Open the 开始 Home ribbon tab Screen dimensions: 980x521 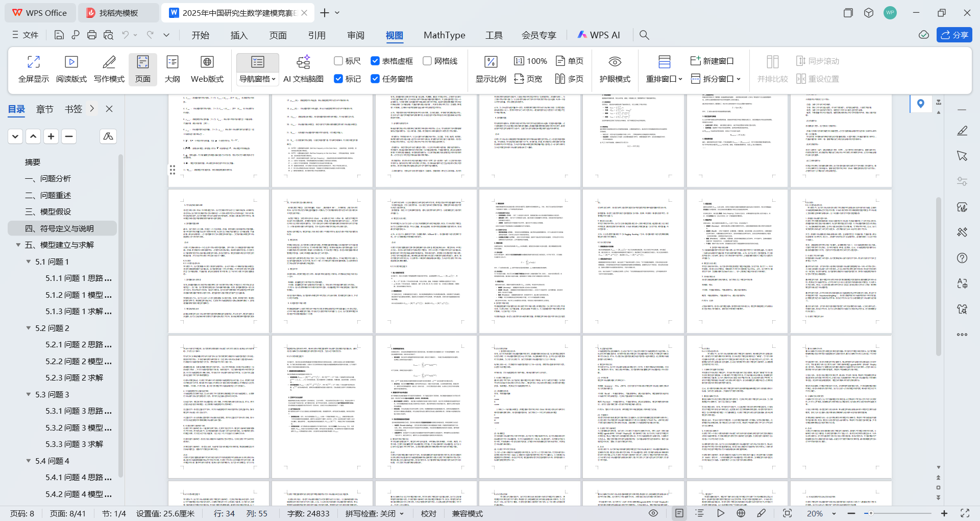click(201, 35)
